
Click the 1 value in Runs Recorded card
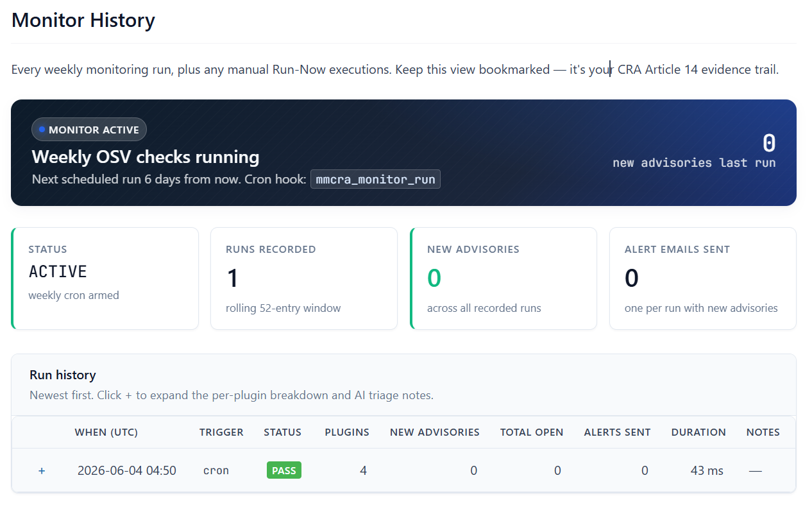coord(232,278)
